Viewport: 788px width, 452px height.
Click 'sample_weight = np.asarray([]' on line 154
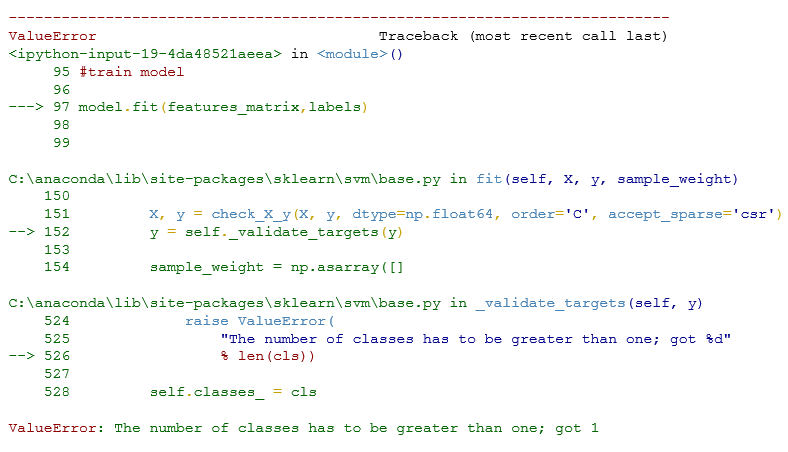pyautogui.click(x=277, y=267)
